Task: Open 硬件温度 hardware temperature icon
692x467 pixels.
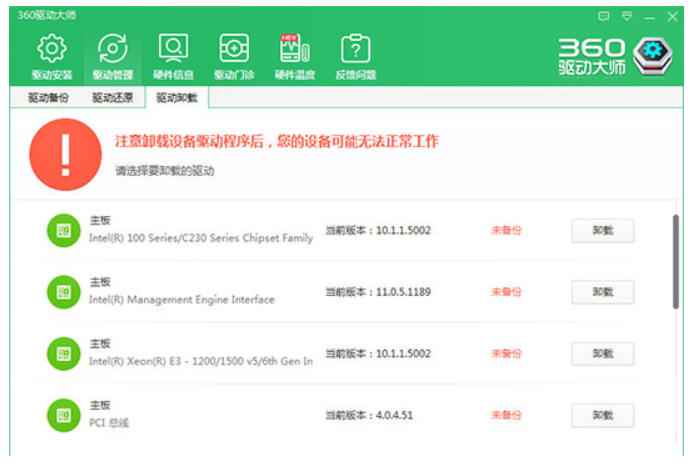Action: (294, 50)
